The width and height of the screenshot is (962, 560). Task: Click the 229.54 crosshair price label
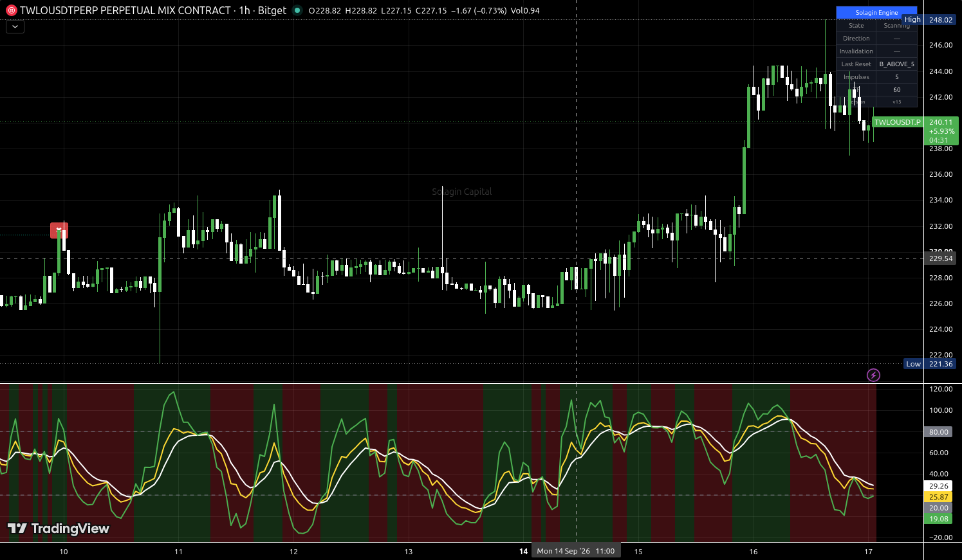click(x=940, y=258)
